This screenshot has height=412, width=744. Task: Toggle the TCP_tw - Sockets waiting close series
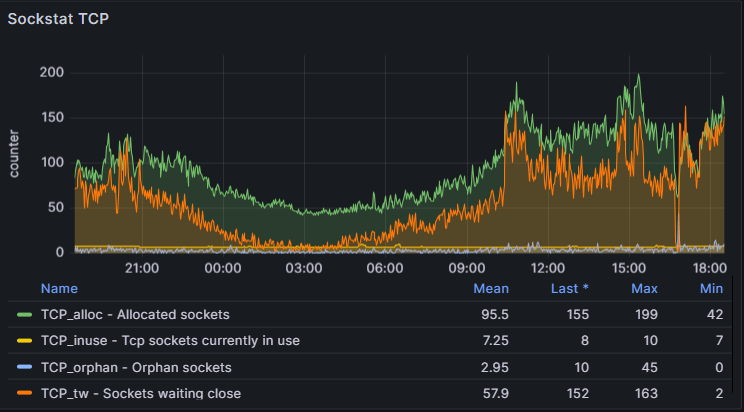[x=140, y=394]
